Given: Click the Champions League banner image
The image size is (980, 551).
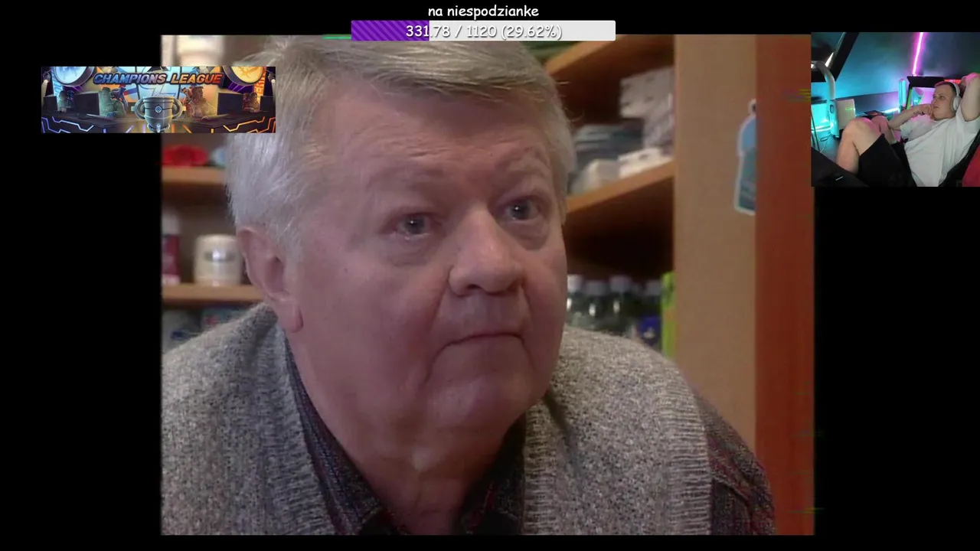Looking at the screenshot, I should coord(158,99).
